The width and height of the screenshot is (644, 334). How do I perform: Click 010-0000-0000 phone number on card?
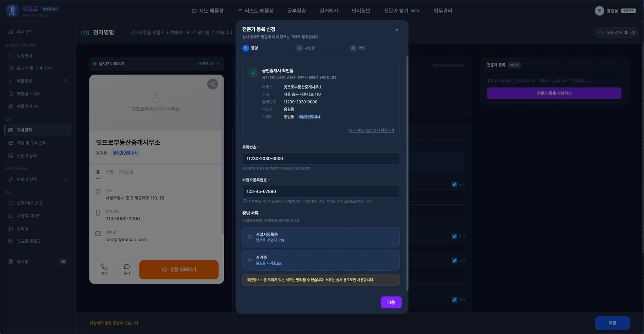click(123, 219)
